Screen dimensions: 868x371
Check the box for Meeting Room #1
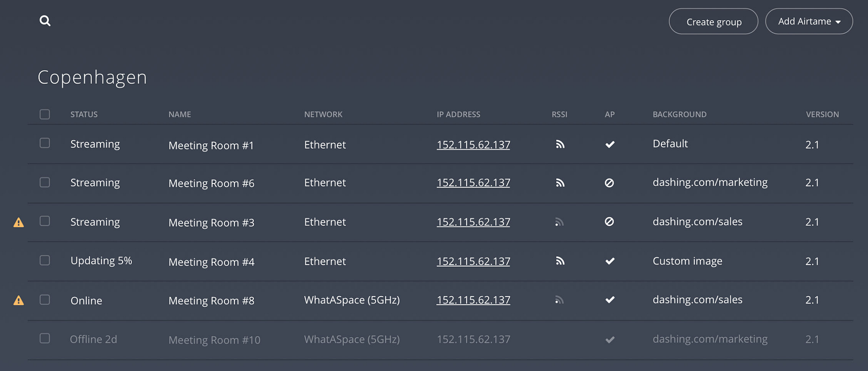pos(44,143)
